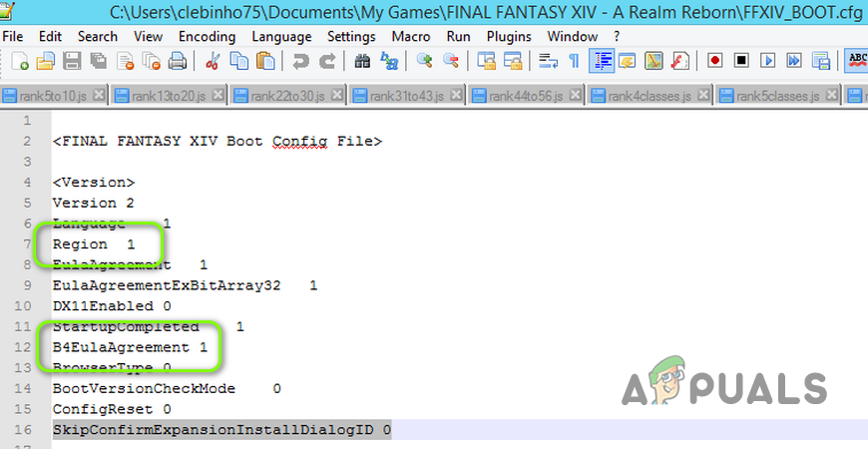Click the Close All documents icon
This screenshot has height=449, width=868.
click(x=151, y=61)
